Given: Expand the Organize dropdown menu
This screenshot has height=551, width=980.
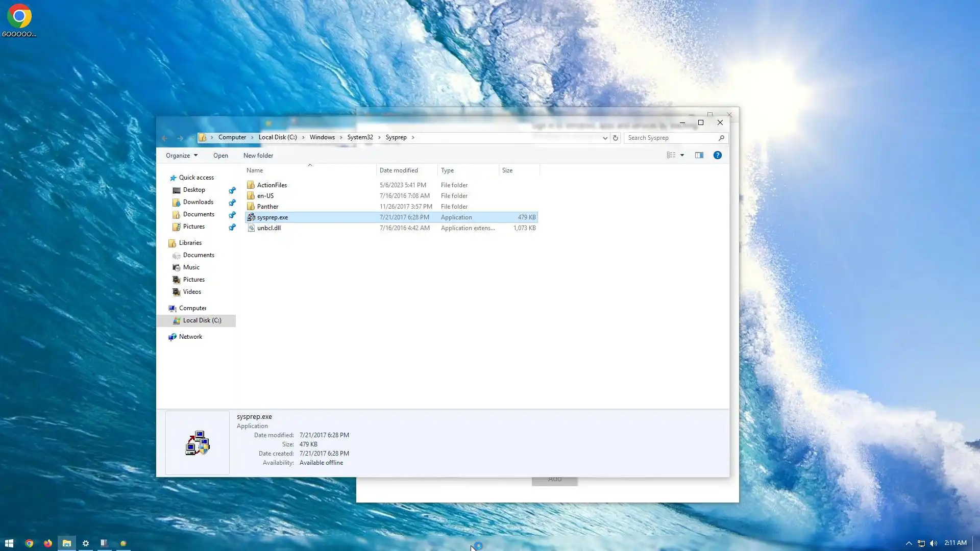Looking at the screenshot, I should click(x=181, y=156).
